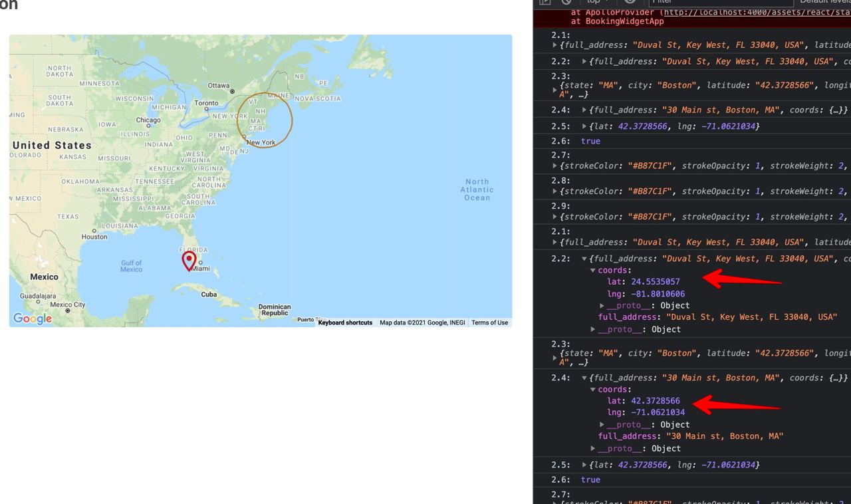This screenshot has height=504, width=851.
Task: Click the North Atlantic Ocean label
Action: coord(477,189)
